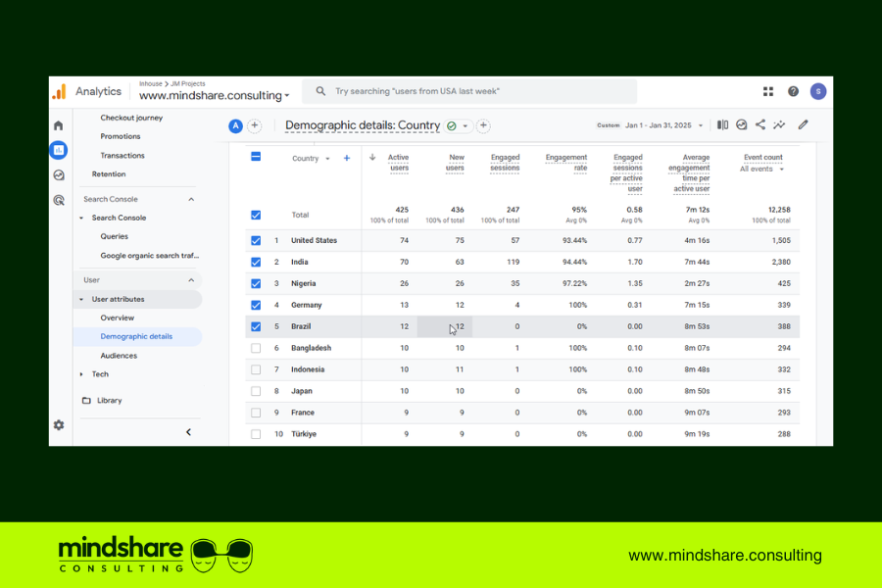The height and width of the screenshot is (588, 882).
Task: Click the Engagement rate column header
Action: pyautogui.click(x=565, y=163)
